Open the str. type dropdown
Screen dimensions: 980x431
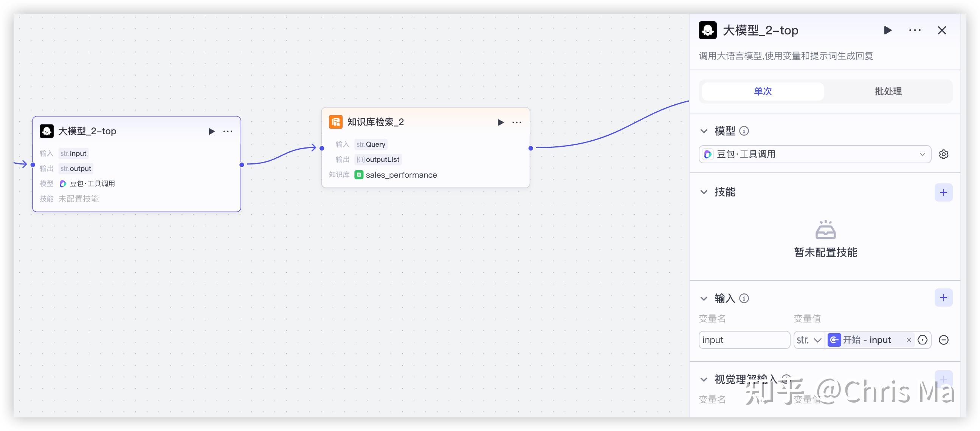809,340
